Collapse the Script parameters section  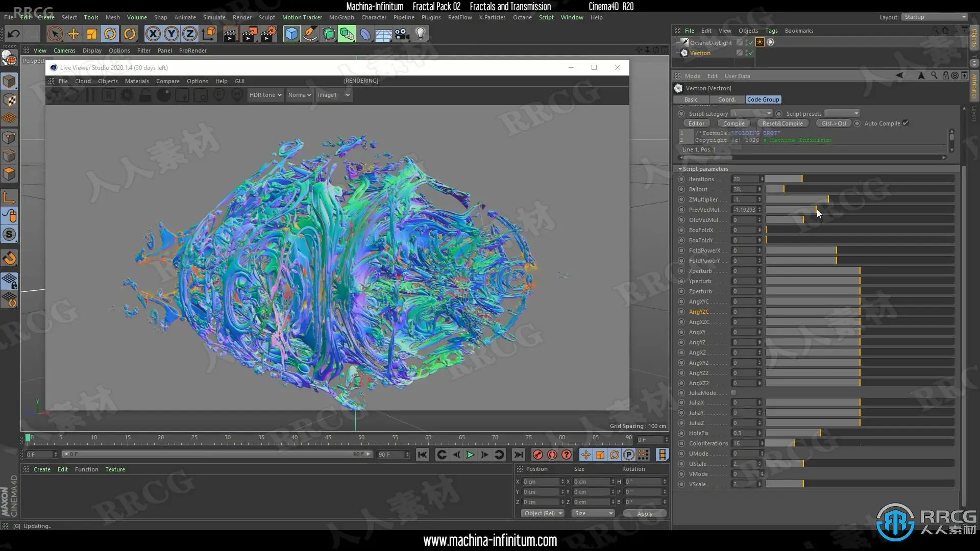(680, 169)
